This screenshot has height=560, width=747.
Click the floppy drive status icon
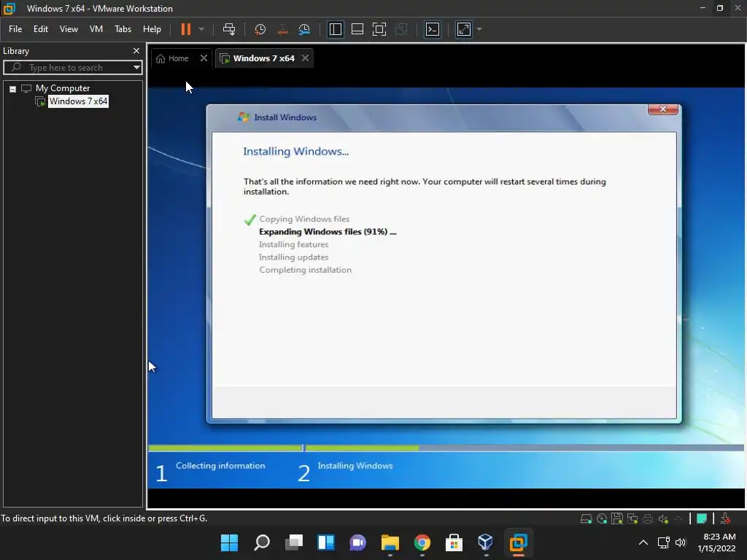[617, 518]
